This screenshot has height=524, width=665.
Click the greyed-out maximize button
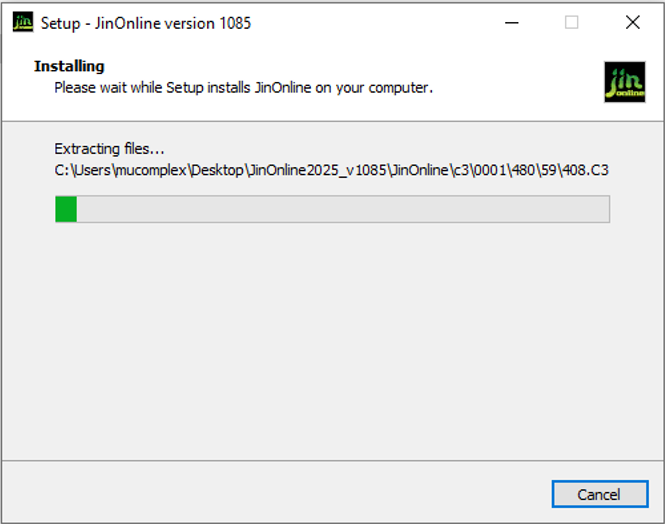571,22
